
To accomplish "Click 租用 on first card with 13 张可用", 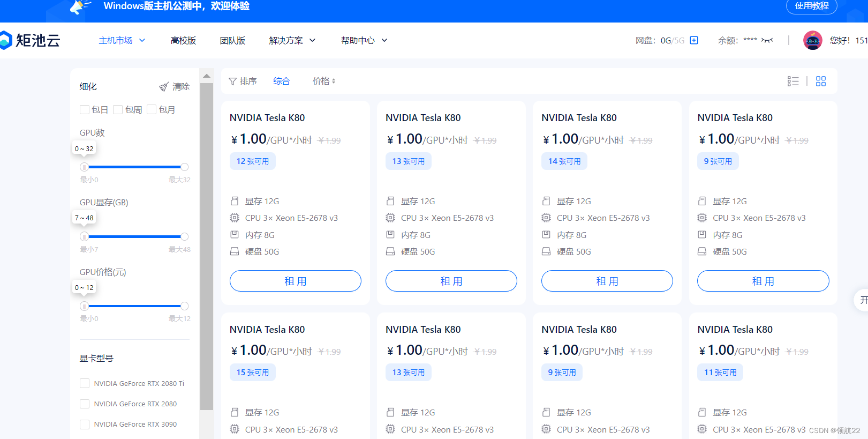I will coord(451,281).
